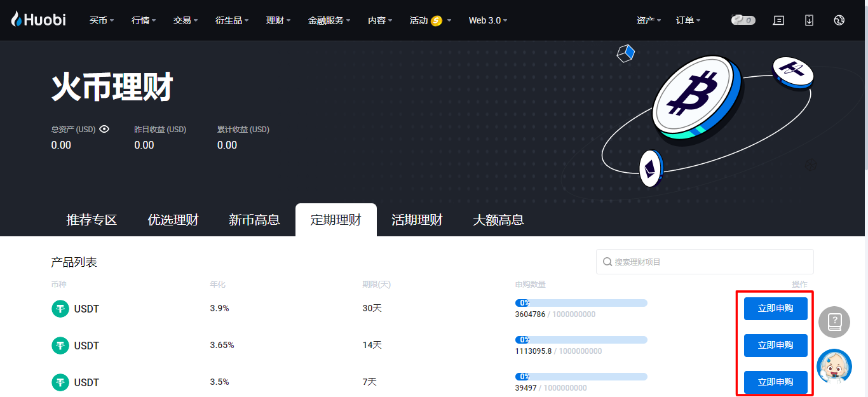Expand the Web 3.0 dropdown menu

click(488, 20)
